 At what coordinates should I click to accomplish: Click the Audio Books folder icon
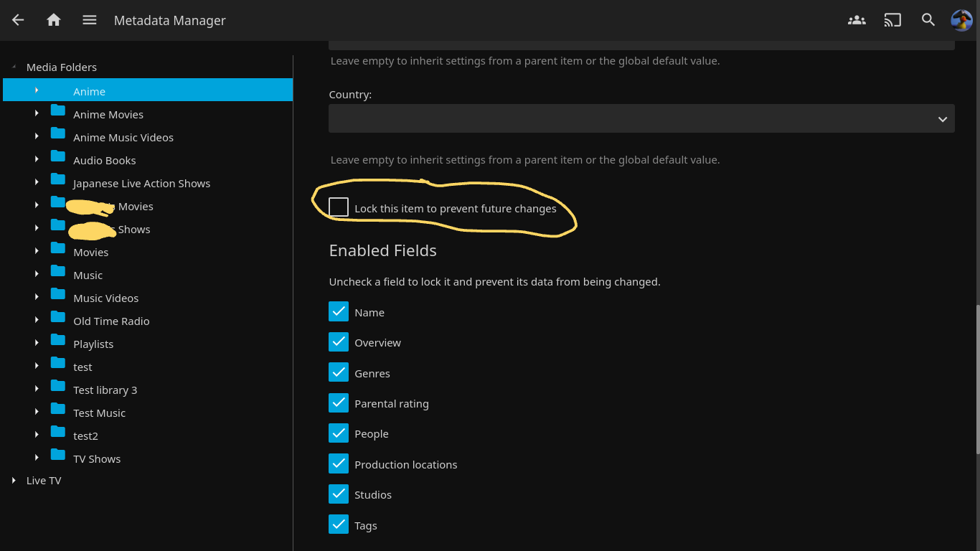click(58, 157)
